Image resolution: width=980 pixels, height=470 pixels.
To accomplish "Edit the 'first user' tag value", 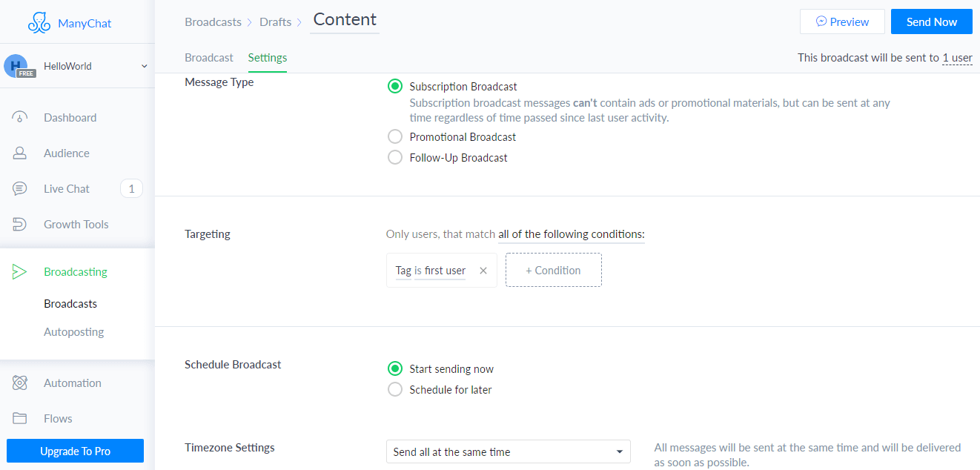I will pyautogui.click(x=445, y=271).
